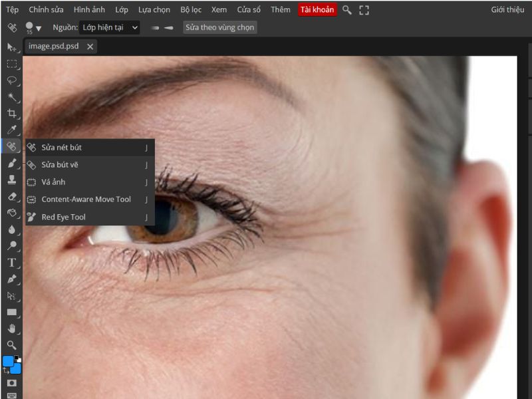Image resolution: width=532 pixels, height=399 pixels.
Task: Select the Rectangular Marquee selection tool
Action: pyautogui.click(x=11, y=64)
